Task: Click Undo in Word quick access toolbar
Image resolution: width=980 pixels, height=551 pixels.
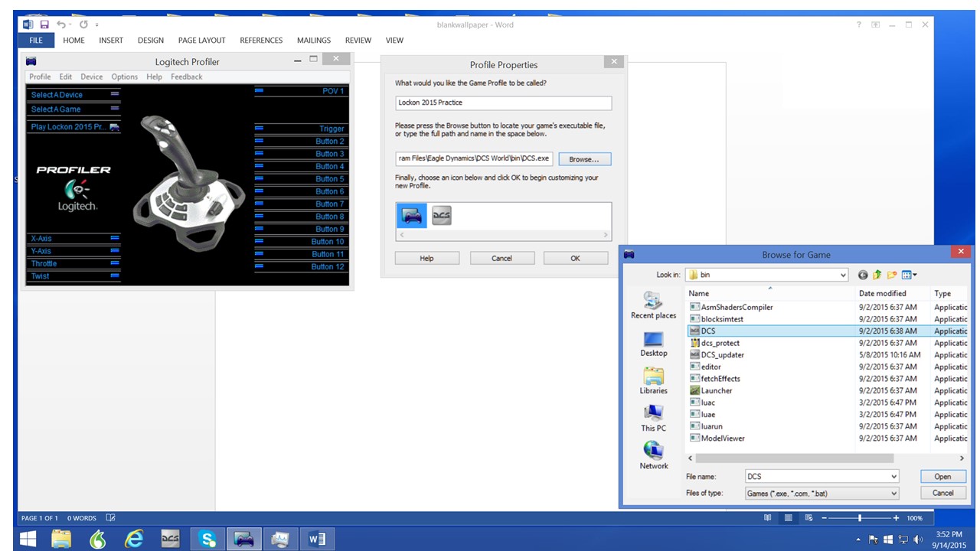Action: [61, 24]
